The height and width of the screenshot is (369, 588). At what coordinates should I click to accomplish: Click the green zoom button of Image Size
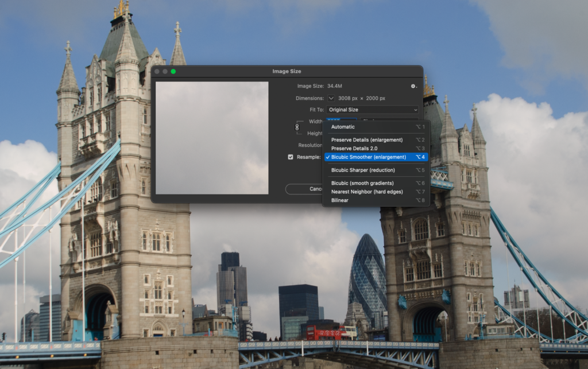pos(173,72)
